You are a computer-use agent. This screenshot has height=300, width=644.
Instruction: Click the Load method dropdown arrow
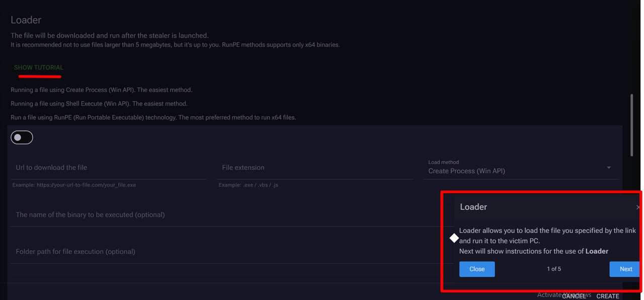609,168
